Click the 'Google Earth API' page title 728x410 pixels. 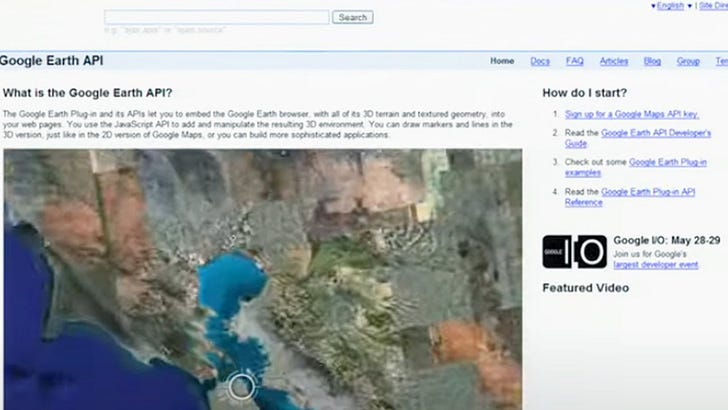pos(51,61)
